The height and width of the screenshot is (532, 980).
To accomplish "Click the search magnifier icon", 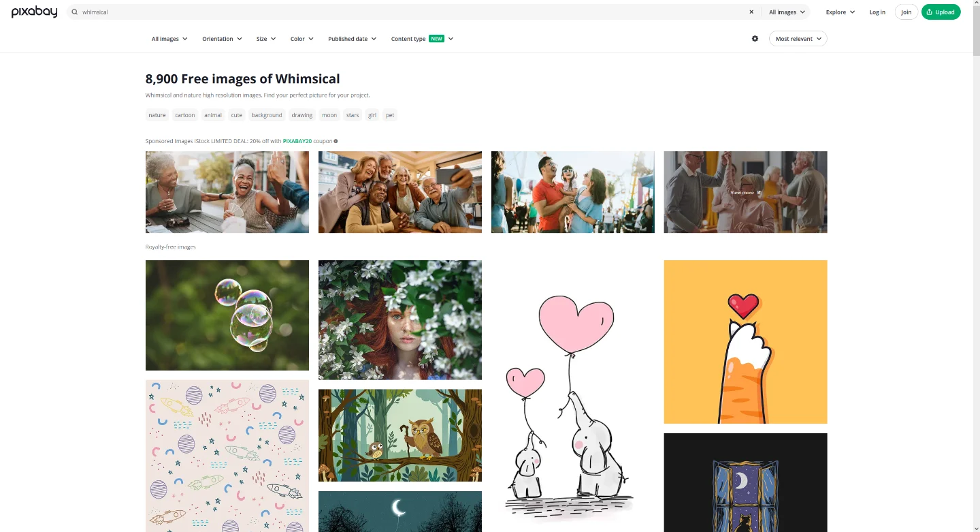I will point(75,12).
